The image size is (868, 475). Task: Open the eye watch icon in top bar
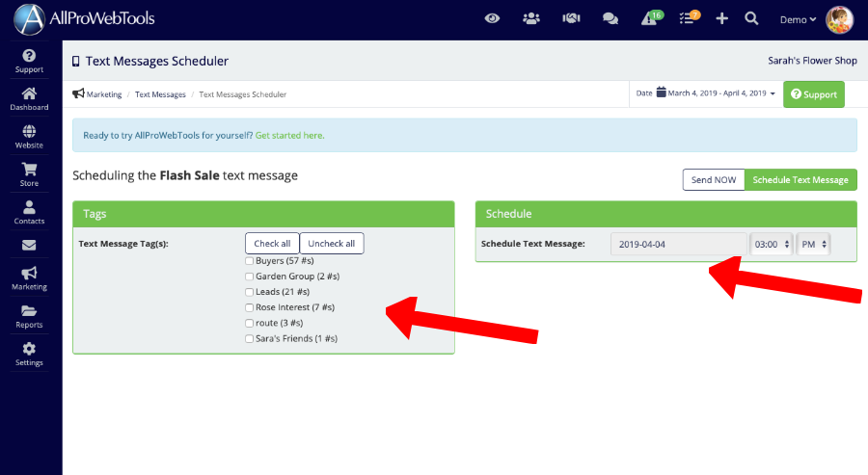(492, 19)
